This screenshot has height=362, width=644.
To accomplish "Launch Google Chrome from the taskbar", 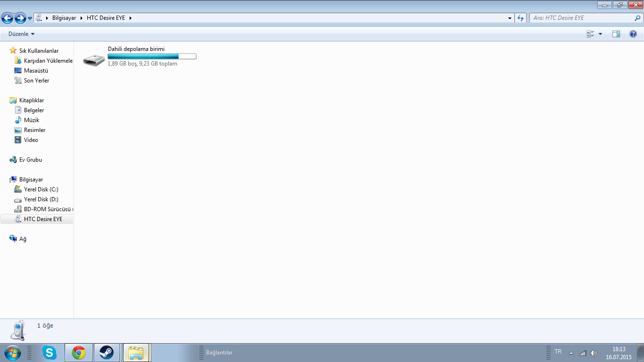I will pyautogui.click(x=79, y=353).
